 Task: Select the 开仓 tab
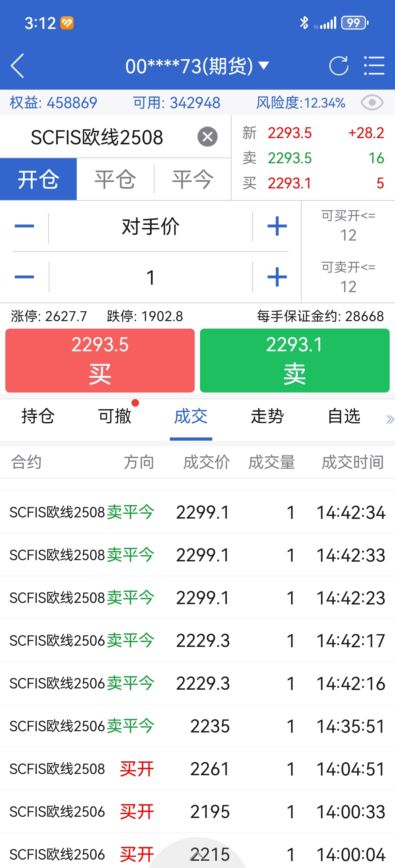(x=38, y=179)
